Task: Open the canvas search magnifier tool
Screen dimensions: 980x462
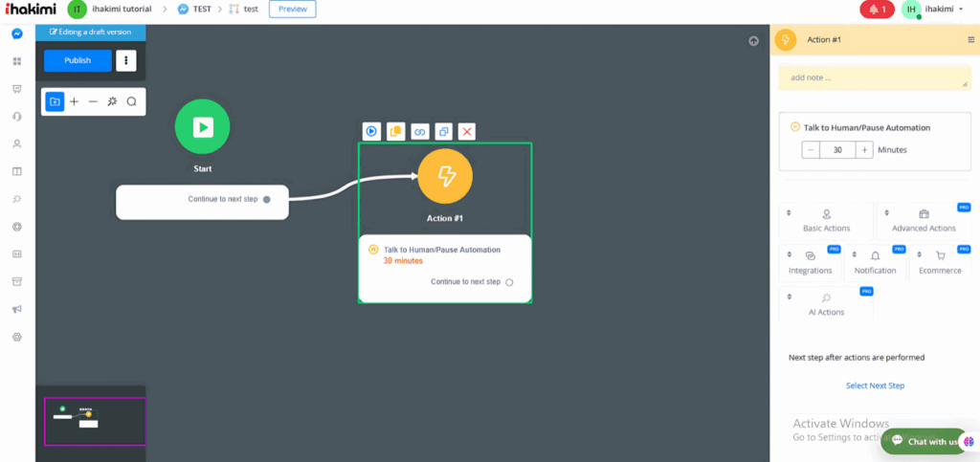Action: click(132, 101)
